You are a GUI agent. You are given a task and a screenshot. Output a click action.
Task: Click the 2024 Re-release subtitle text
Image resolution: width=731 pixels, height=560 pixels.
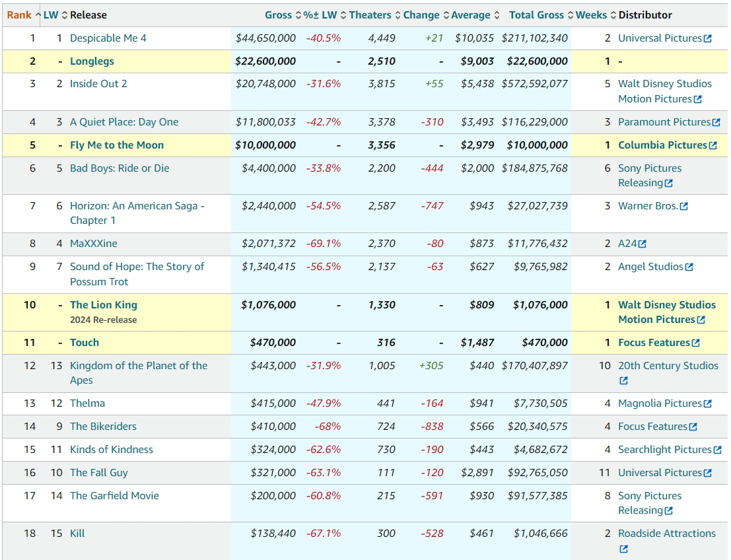[x=104, y=320]
